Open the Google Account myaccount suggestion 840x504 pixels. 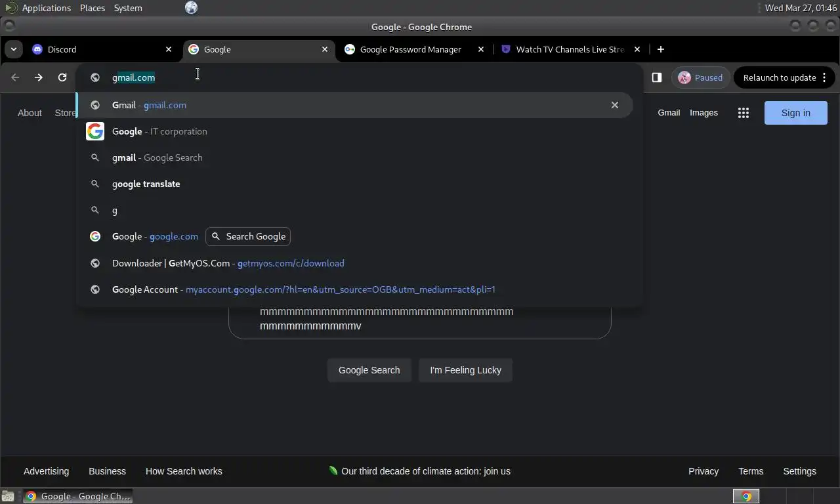354,289
